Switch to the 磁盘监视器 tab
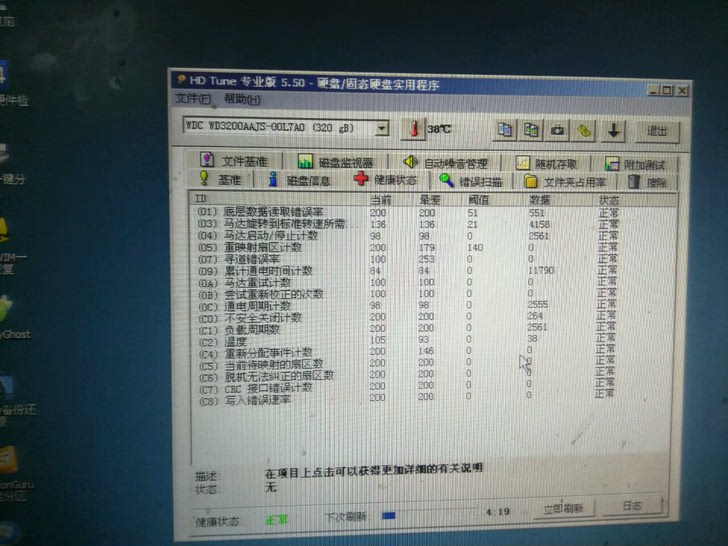This screenshot has height=546, width=728. point(335,162)
